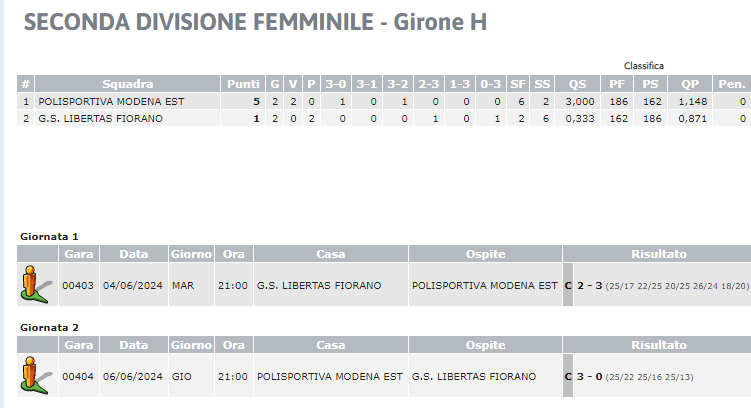
Task: Click the C marker next to result 2 - 3
Action: click(568, 285)
